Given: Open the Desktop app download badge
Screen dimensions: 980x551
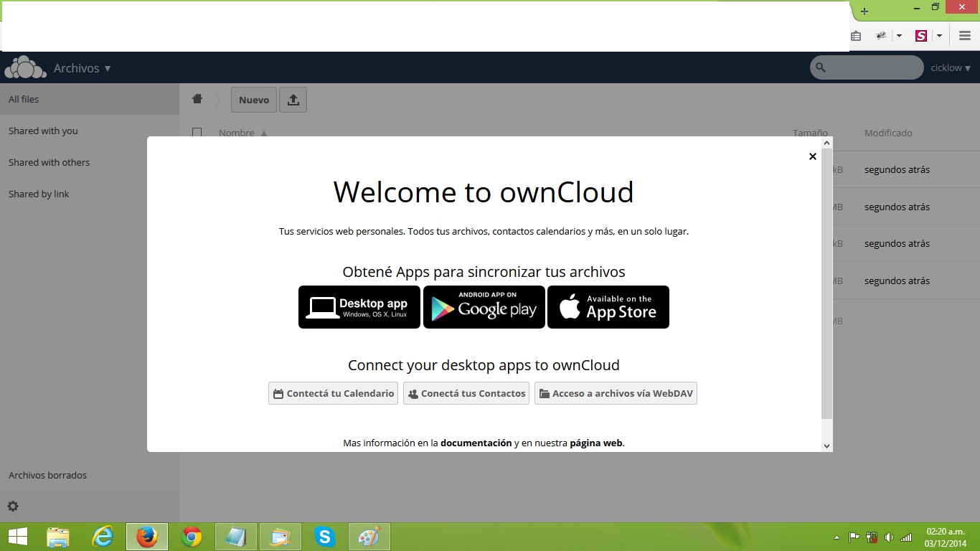Looking at the screenshot, I should [359, 307].
